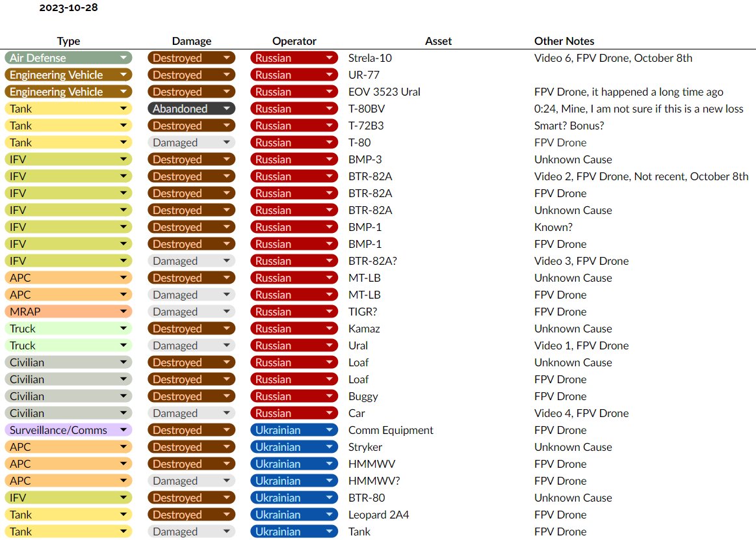The width and height of the screenshot is (756, 540).
Task: Select the BTR-80 asset cell
Action: click(x=367, y=498)
